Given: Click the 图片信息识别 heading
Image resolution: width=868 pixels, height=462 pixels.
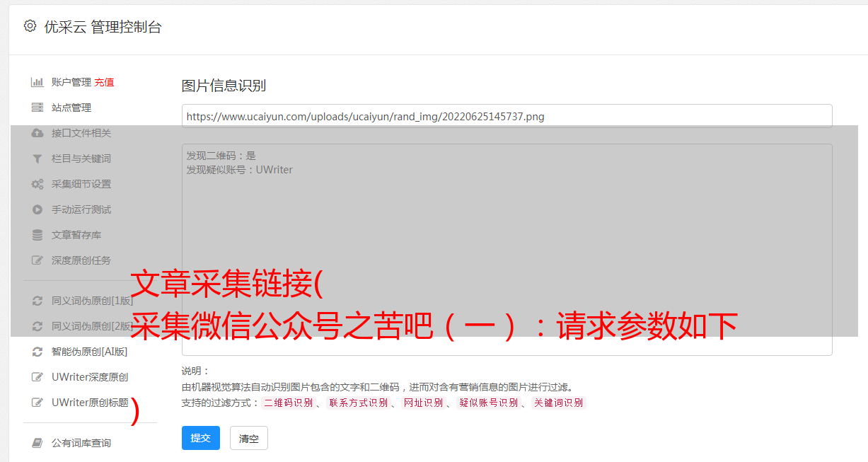Looking at the screenshot, I should coord(224,86).
